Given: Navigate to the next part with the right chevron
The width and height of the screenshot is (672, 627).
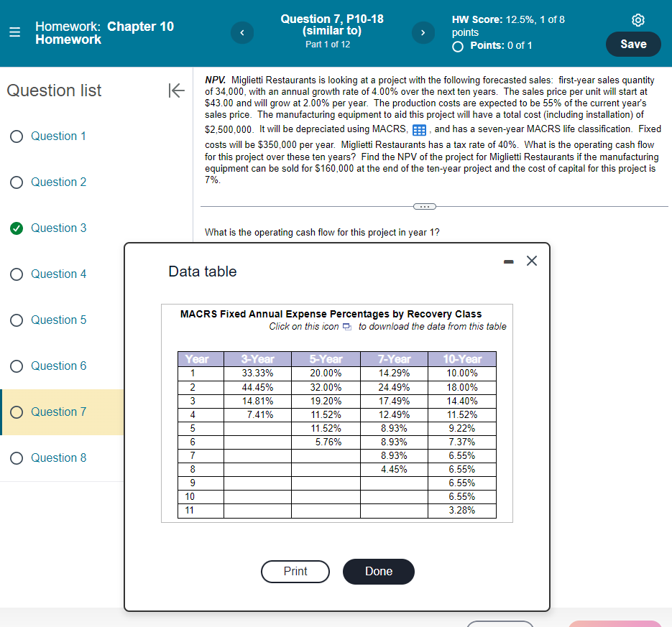Looking at the screenshot, I should coord(423,32).
